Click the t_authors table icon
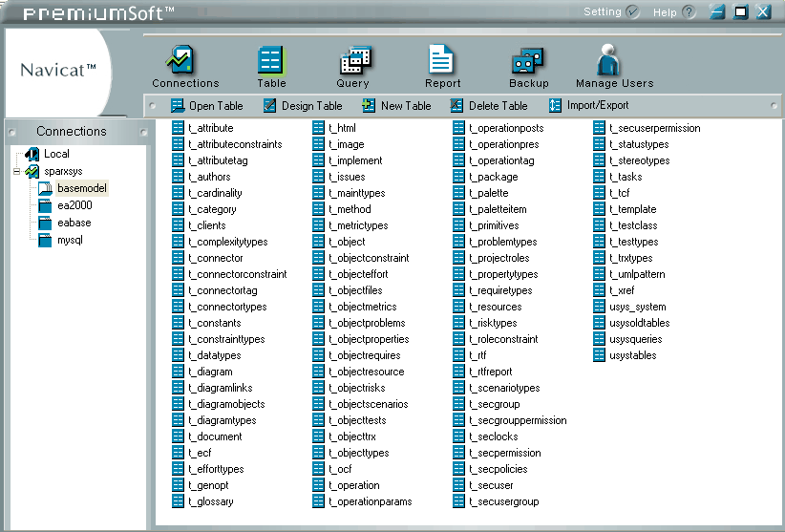785x532 pixels. pos(178,176)
